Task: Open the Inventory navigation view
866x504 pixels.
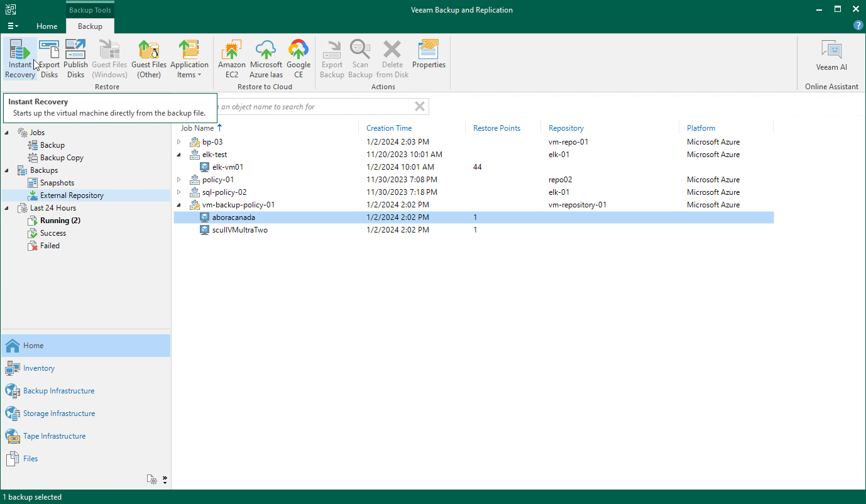Action: pyautogui.click(x=85, y=368)
